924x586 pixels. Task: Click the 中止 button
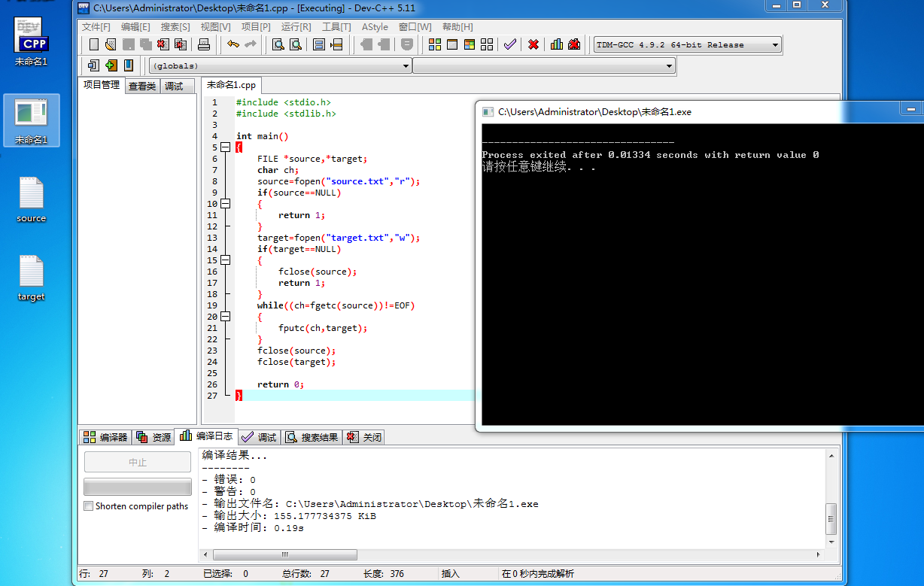coord(138,462)
